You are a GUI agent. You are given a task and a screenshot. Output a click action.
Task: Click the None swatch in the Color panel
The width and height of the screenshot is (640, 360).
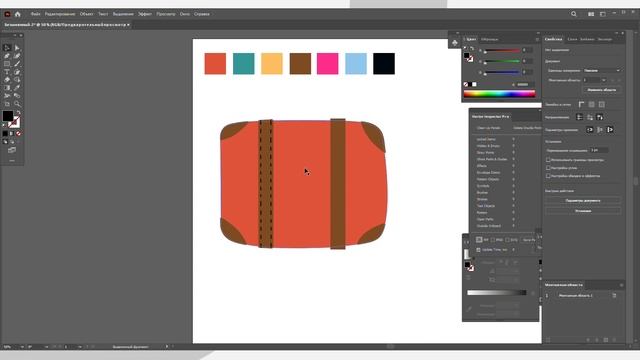click(466, 84)
